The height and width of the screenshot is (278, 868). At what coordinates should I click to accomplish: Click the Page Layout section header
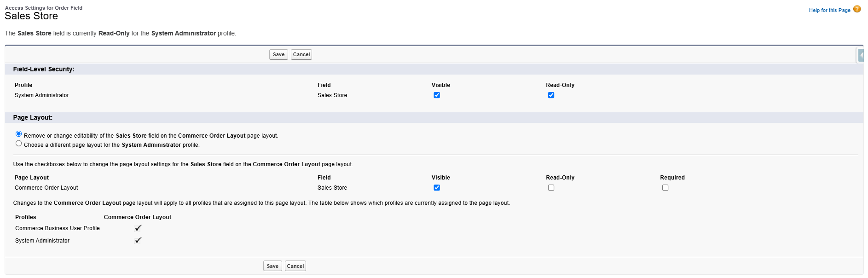point(33,118)
